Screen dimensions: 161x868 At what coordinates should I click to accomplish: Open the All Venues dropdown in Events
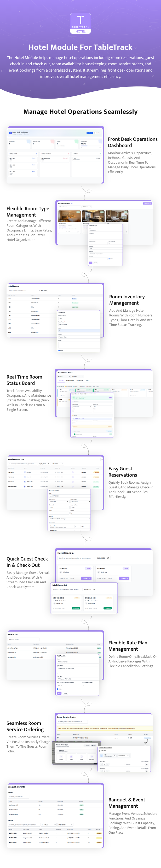48,824
